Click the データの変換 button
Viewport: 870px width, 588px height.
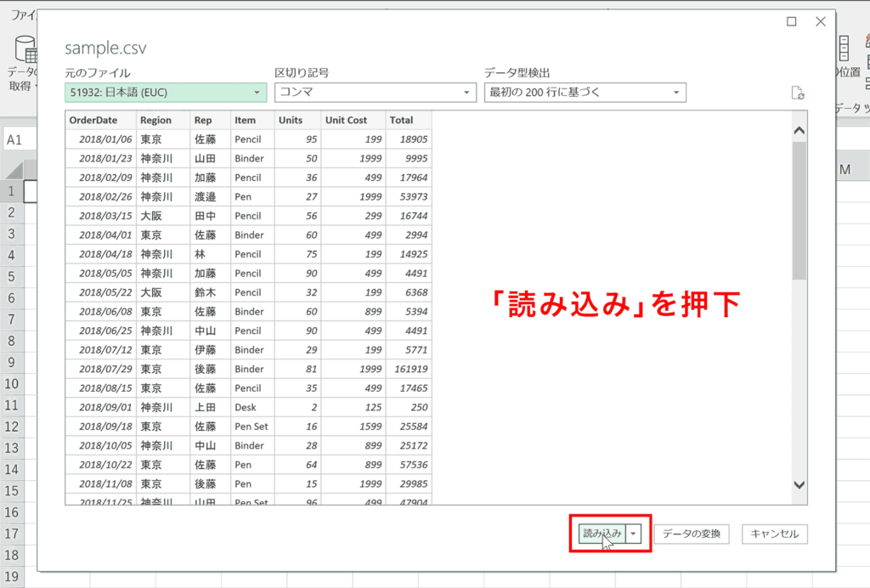click(x=692, y=534)
